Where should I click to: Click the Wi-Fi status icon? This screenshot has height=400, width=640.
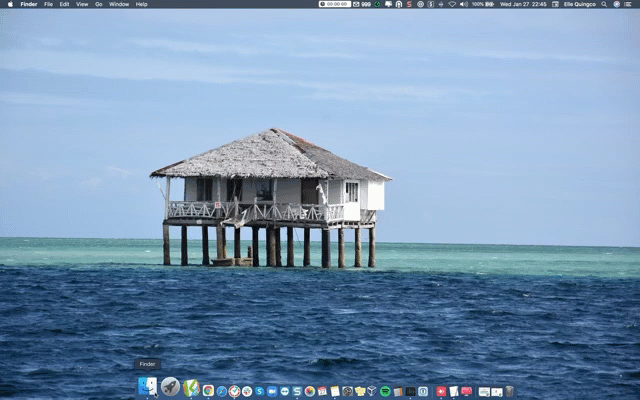452,4
